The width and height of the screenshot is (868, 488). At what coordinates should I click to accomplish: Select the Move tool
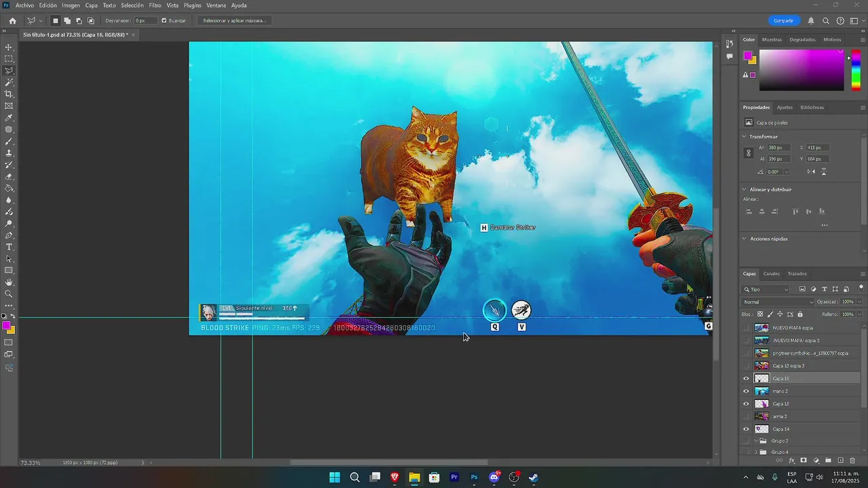pyautogui.click(x=9, y=47)
